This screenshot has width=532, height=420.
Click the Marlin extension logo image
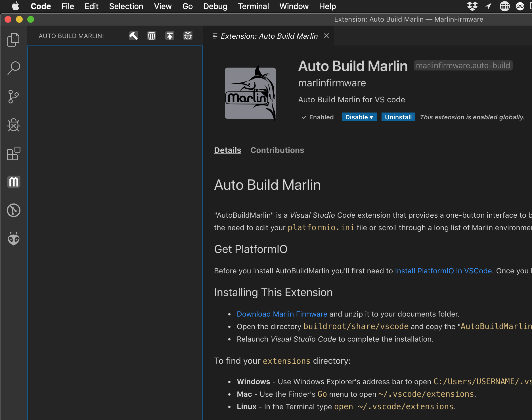250,93
